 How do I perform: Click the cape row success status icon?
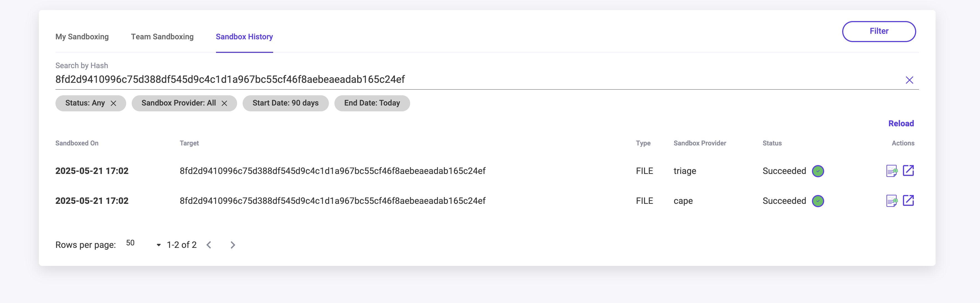(818, 201)
